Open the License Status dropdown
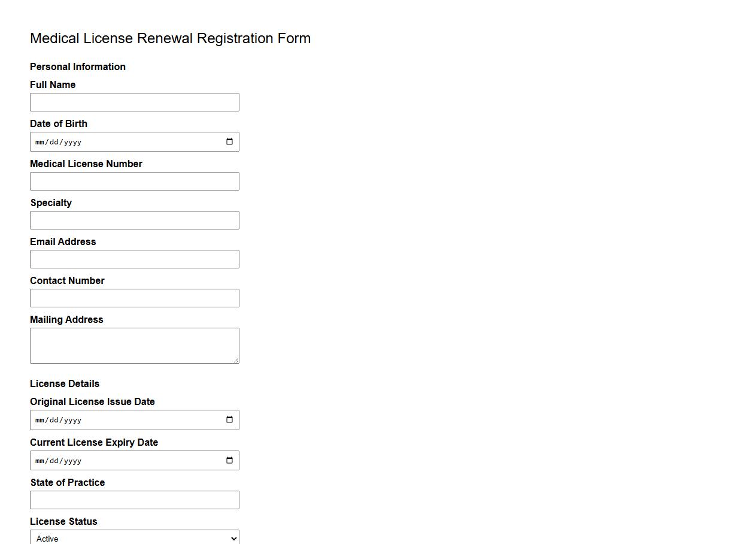The width and height of the screenshot is (756, 544). click(x=134, y=538)
